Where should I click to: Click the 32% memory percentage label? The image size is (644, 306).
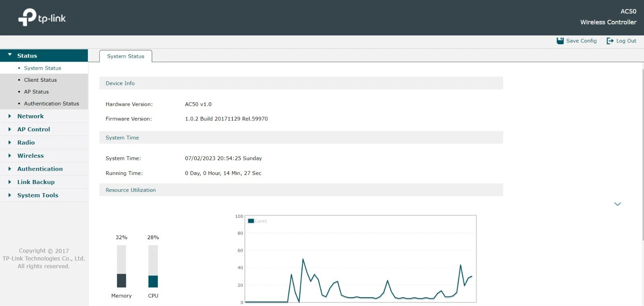(121, 238)
